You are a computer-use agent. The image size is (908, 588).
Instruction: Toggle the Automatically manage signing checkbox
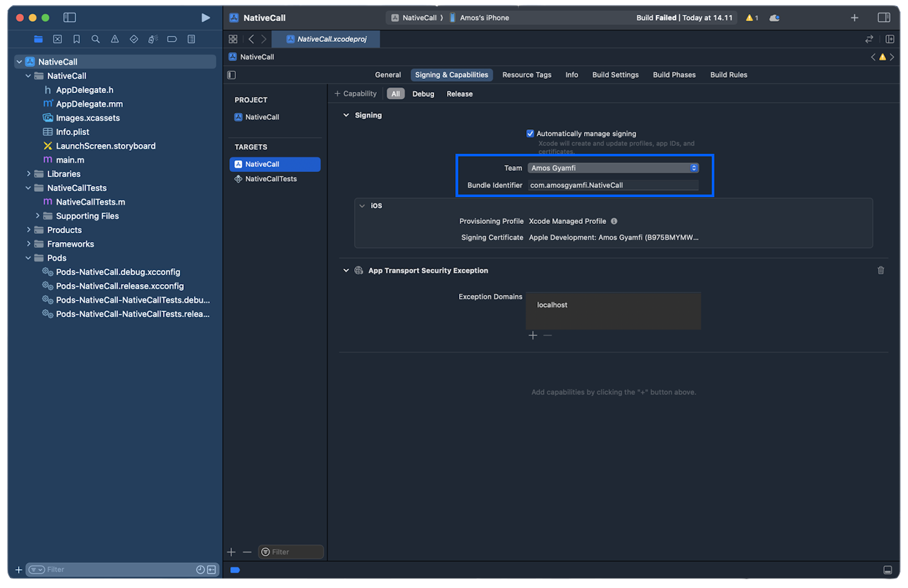coord(530,133)
